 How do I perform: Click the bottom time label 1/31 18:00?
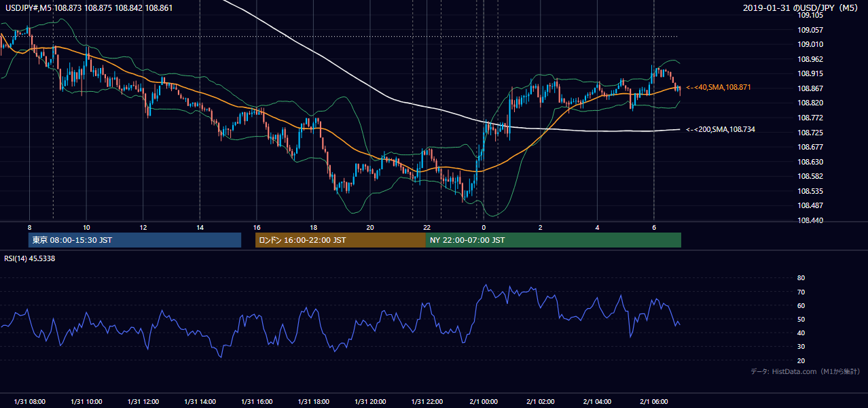click(x=313, y=401)
